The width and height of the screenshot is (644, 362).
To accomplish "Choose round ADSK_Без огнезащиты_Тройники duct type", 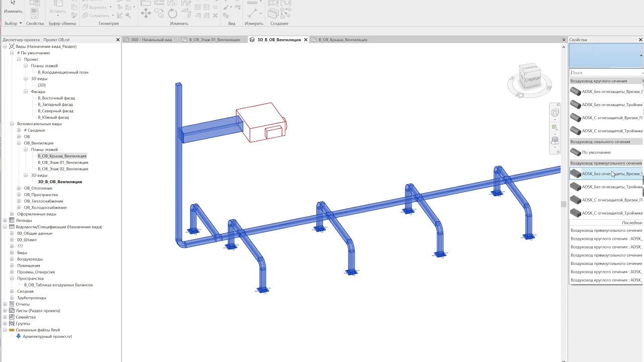I will [606, 105].
